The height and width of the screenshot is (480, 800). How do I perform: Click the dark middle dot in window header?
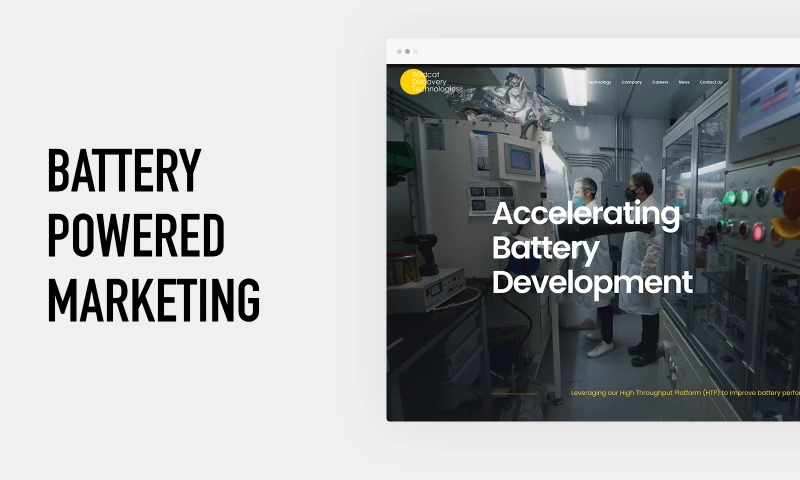coord(407,51)
